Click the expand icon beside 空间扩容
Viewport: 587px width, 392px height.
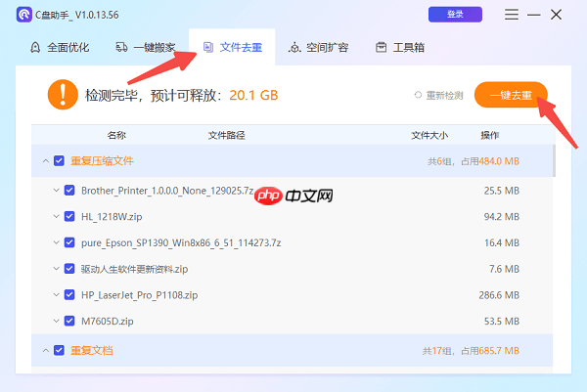pyautogui.click(x=294, y=48)
